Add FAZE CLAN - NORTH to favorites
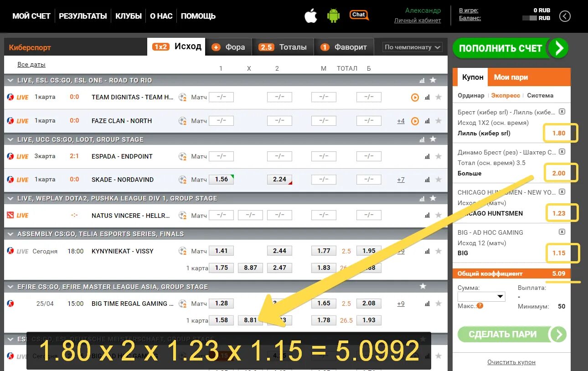This screenshot has height=371, width=588. point(438,121)
